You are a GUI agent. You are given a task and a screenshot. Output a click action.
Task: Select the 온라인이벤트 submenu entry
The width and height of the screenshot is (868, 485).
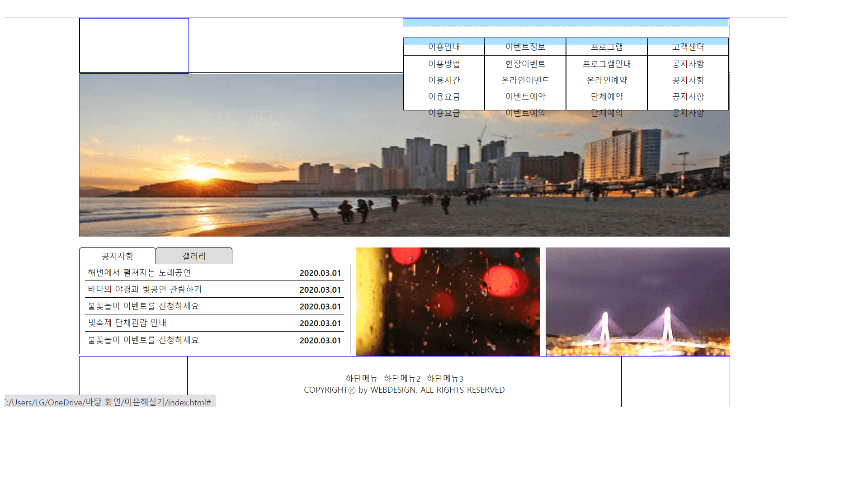[x=525, y=80]
